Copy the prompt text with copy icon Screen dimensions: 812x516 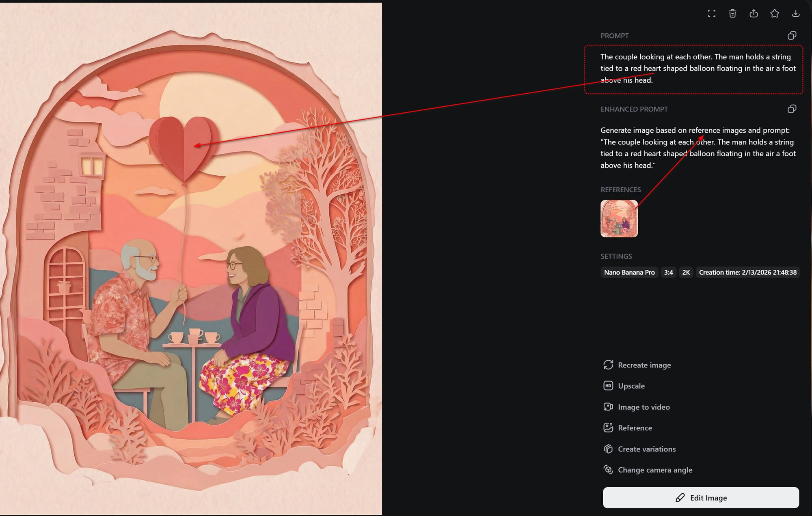[x=792, y=36]
